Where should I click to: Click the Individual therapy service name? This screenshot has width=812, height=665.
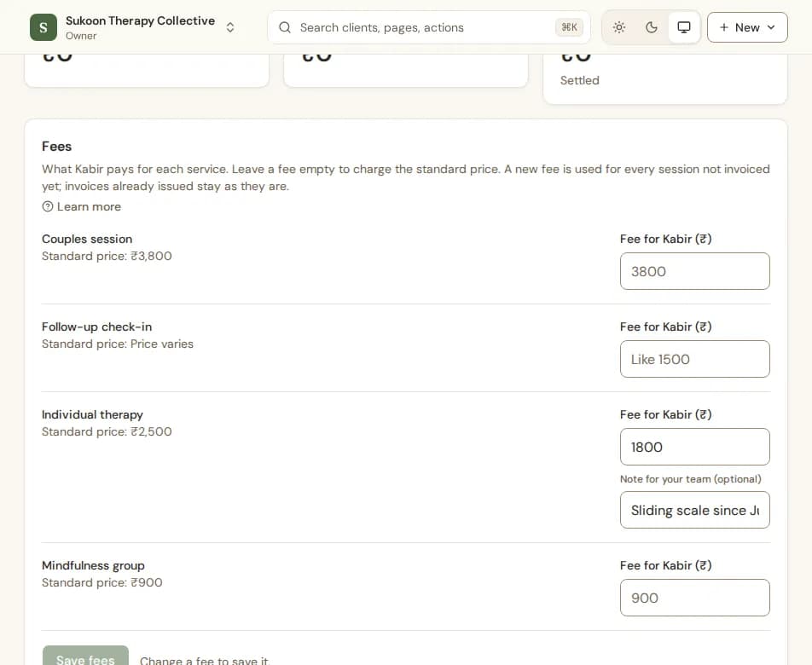92,414
